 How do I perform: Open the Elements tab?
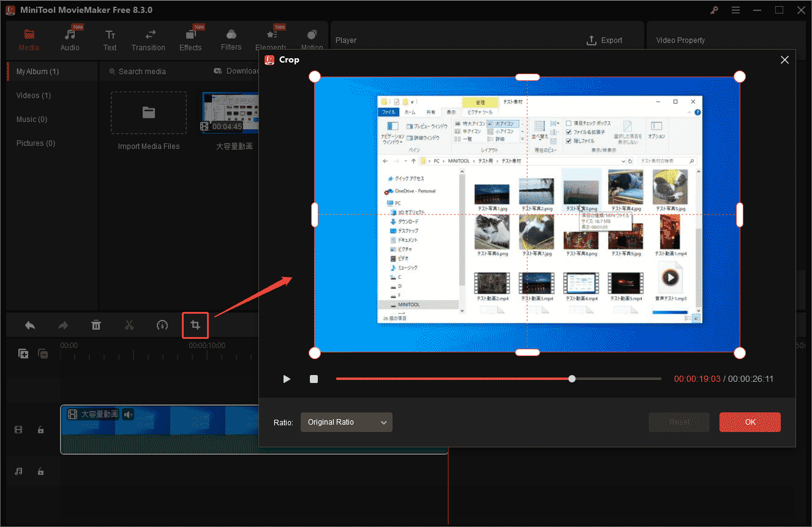pyautogui.click(x=271, y=39)
